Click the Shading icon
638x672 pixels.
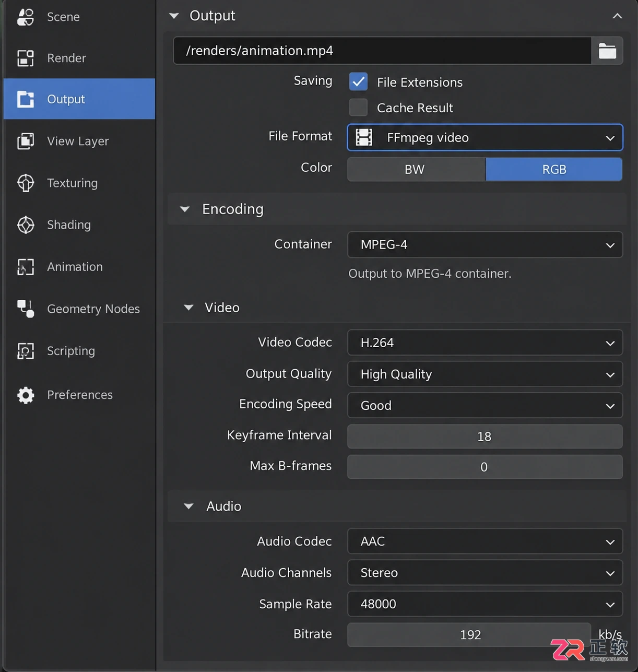coord(26,225)
